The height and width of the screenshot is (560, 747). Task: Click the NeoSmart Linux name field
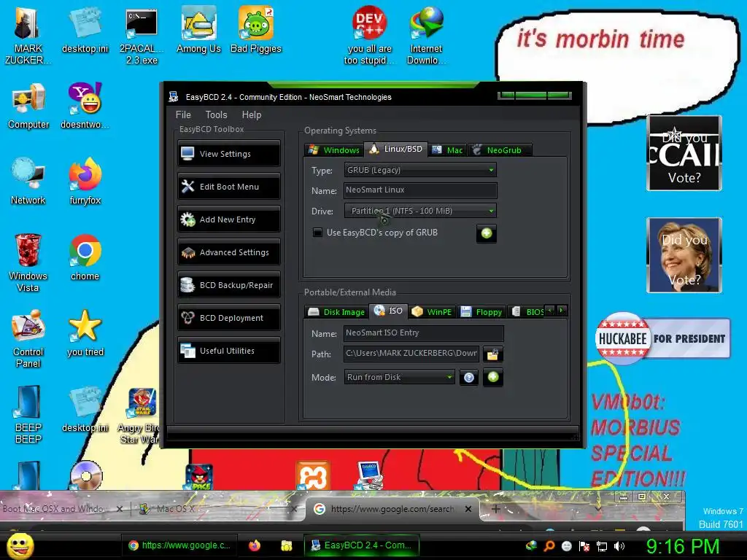(x=420, y=190)
